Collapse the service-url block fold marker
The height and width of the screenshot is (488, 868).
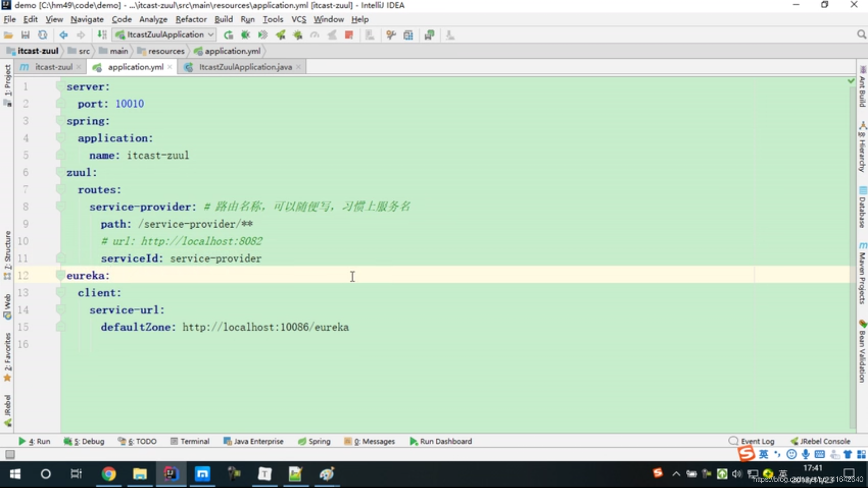coord(60,310)
